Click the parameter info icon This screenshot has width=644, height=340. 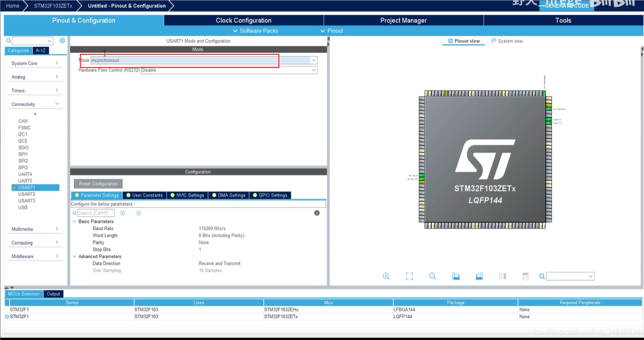click(317, 213)
